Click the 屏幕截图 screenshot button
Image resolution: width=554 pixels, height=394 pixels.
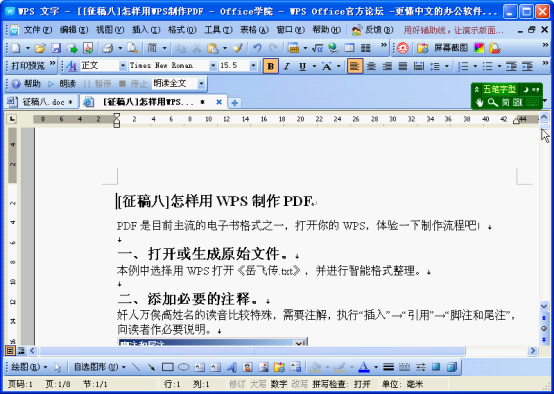pyautogui.click(x=442, y=48)
